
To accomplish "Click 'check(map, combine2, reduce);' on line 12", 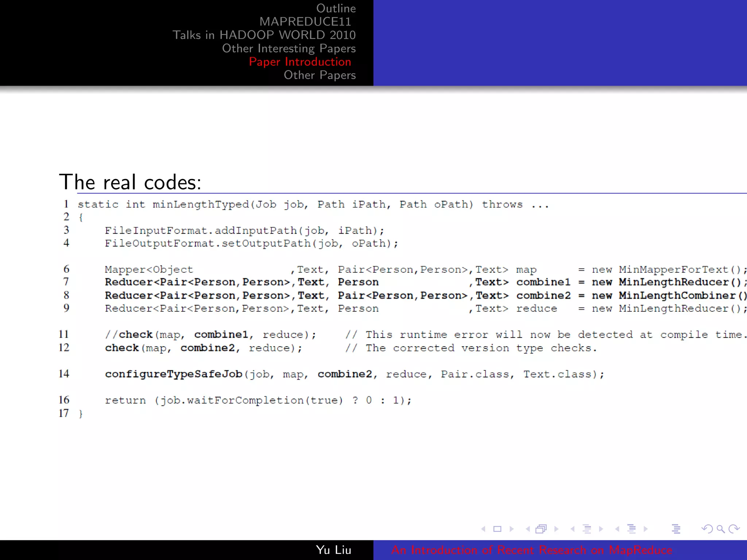I will (204, 348).
